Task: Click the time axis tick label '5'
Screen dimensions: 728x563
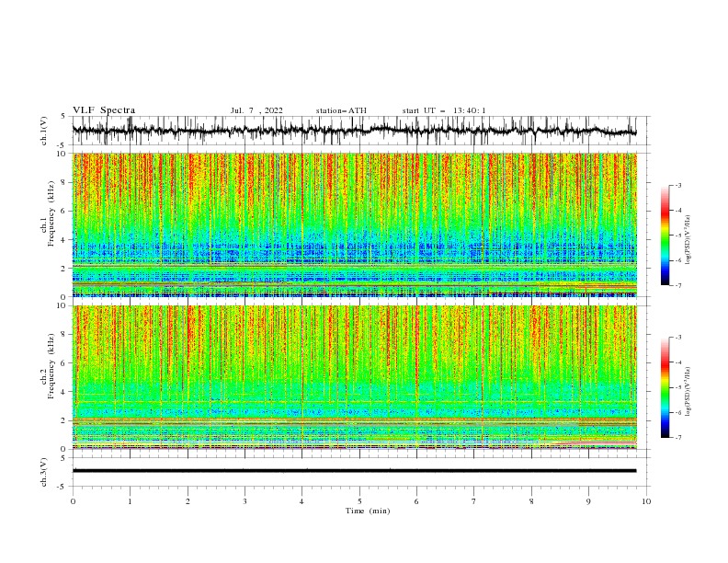Action: [359, 501]
